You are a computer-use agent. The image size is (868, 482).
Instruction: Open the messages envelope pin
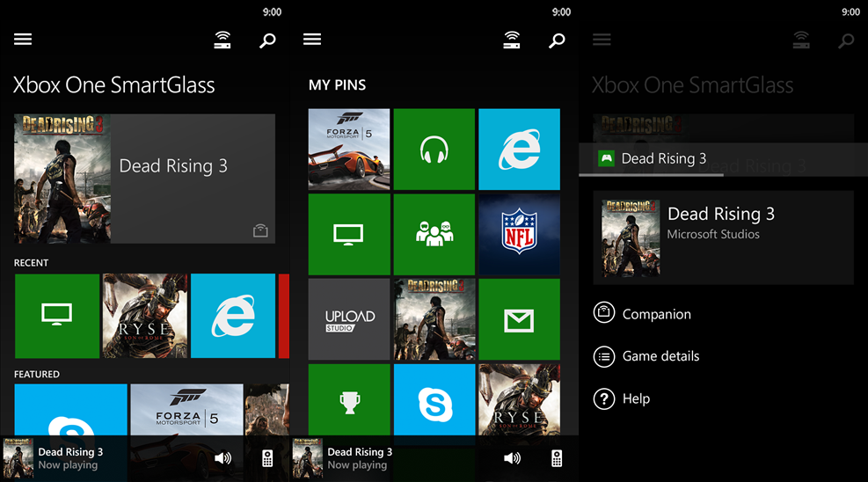click(519, 319)
